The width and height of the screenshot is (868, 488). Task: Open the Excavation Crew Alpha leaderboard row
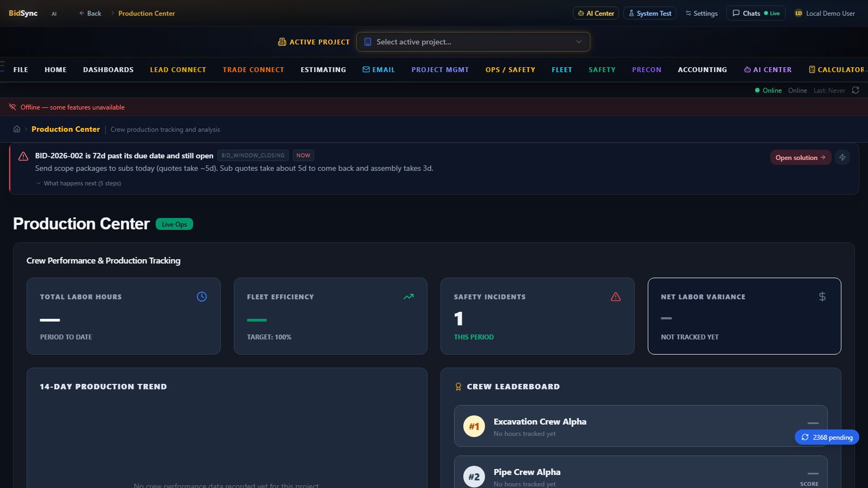click(x=641, y=426)
